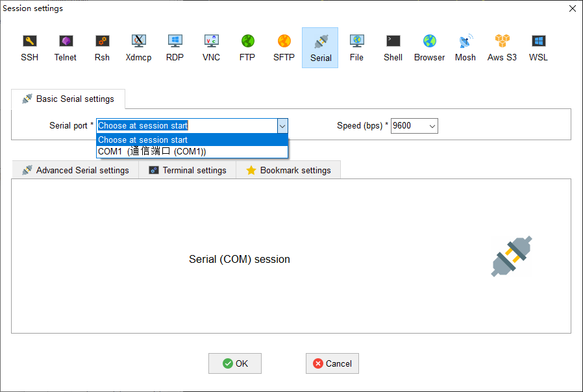The height and width of the screenshot is (392, 583).
Task: Confirm settings with OK button
Action: [235, 363]
